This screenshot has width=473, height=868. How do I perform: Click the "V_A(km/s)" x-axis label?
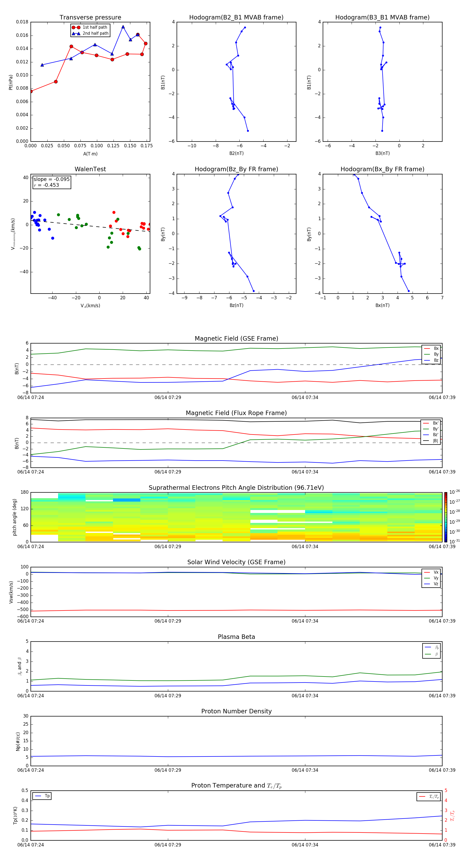(x=90, y=306)
